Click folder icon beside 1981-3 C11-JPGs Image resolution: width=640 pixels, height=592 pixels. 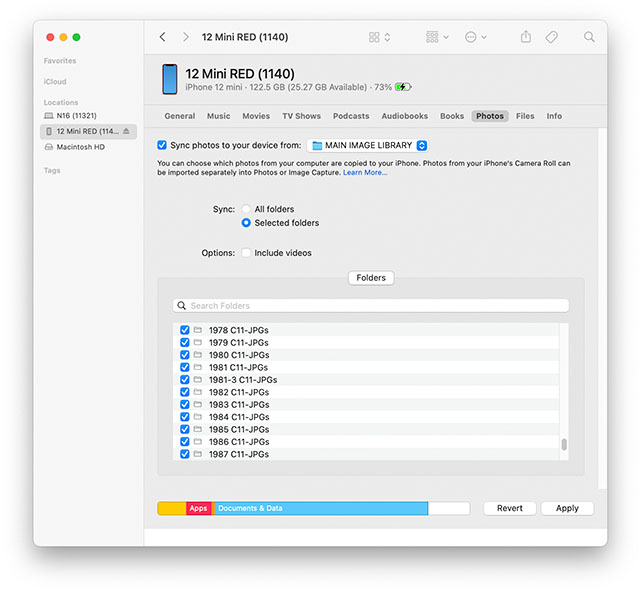(198, 379)
